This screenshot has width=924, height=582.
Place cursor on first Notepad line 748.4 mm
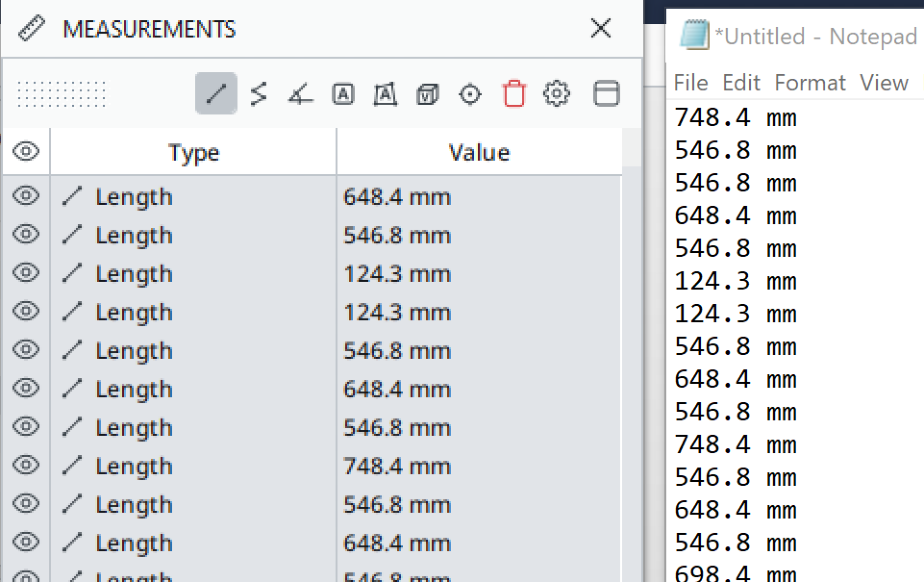click(x=736, y=117)
